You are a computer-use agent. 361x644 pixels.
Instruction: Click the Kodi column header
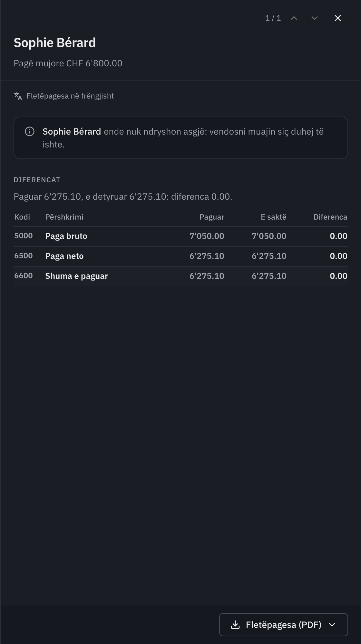22,217
